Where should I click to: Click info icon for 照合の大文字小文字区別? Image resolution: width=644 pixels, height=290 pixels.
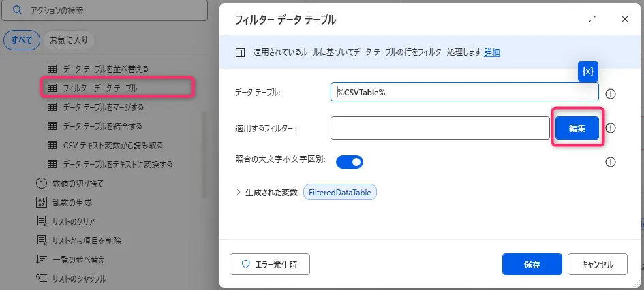click(x=611, y=162)
